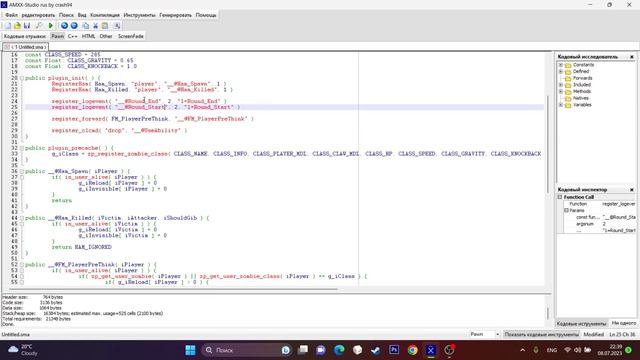Select the C++ snippets tab
Image resolution: width=640 pixels, height=360 pixels.
73,36
